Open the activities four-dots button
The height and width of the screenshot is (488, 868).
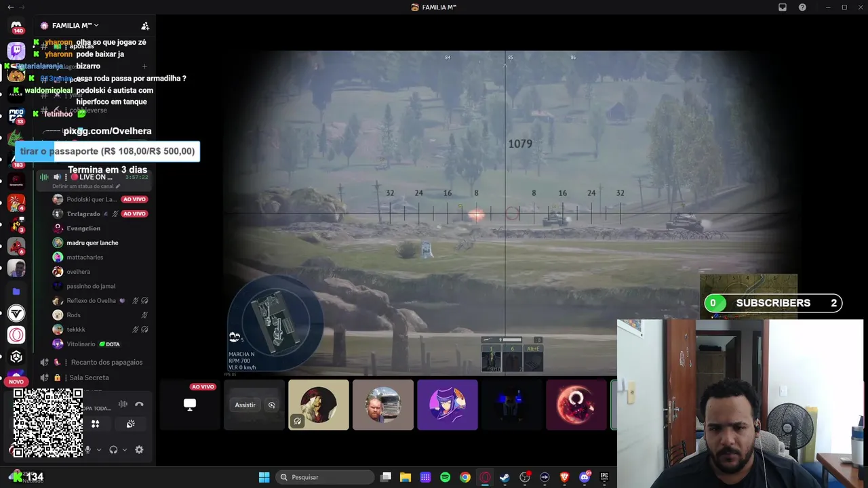96,424
